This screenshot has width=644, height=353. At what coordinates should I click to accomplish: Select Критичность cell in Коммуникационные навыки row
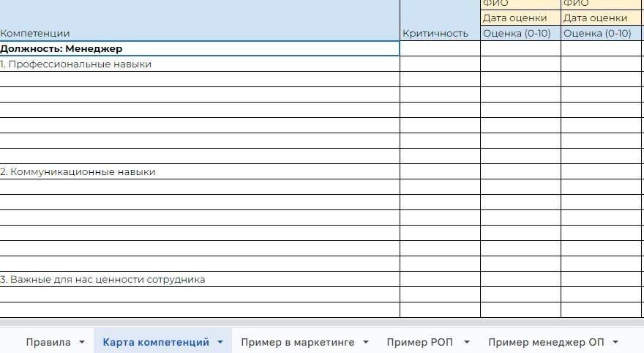(440, 172)
